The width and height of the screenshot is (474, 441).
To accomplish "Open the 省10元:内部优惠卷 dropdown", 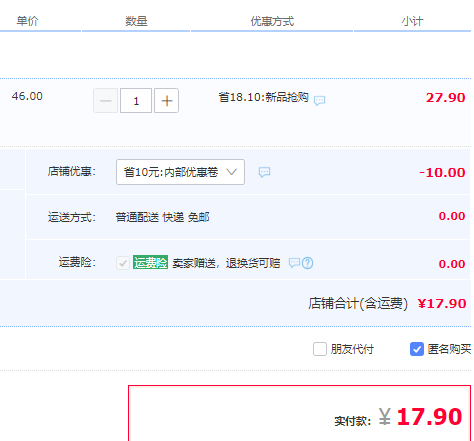I will tap(180, 172).
